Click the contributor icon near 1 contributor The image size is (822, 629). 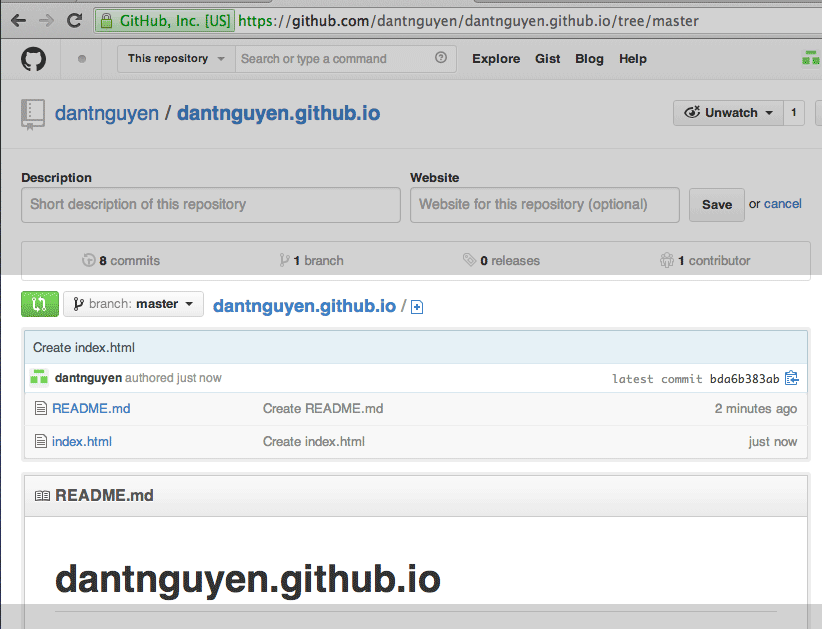pyautogui.click(x=666, y=260)
